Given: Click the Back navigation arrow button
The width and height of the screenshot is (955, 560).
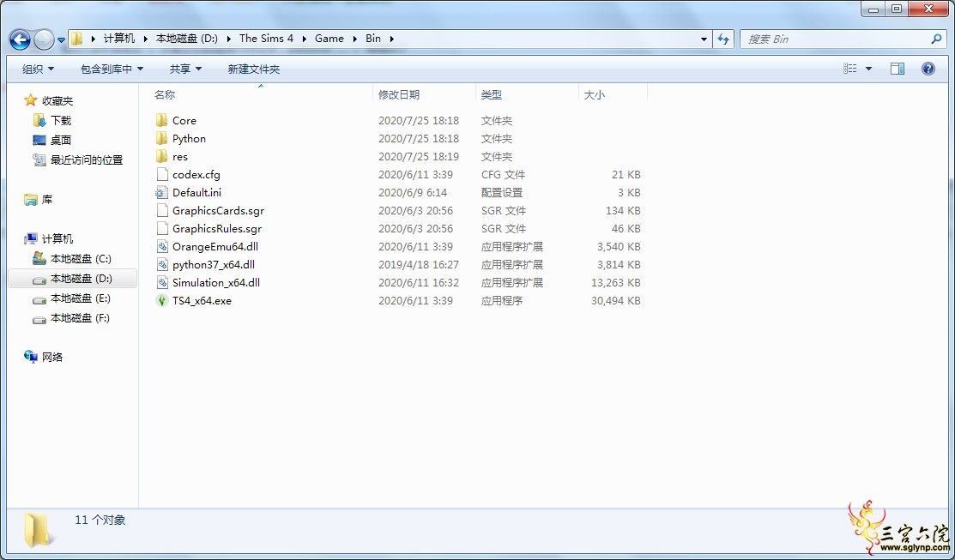Looking at the screenshot, I should click(x=20, y=39).
